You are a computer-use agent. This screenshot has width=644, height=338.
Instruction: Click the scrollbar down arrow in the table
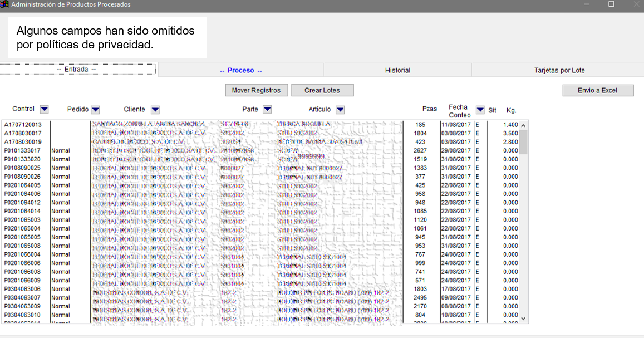click(x=523, y=318)
